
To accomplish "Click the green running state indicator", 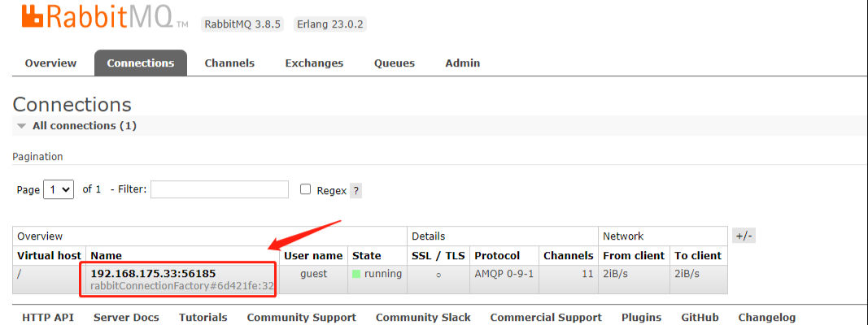I will [x=356, y=274].
